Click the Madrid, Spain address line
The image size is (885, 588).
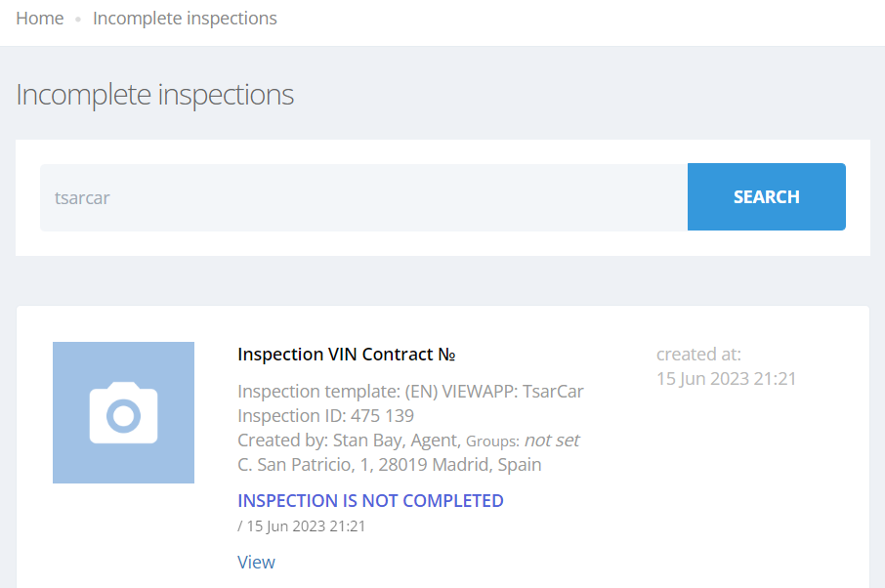pyautogui.click(x=390, y=465)
